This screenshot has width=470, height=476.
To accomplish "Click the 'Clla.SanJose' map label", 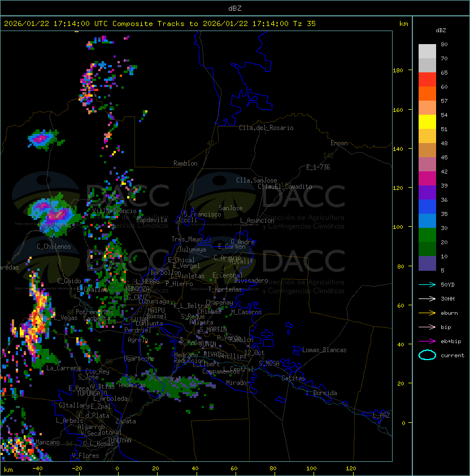I will pos(256,180).
